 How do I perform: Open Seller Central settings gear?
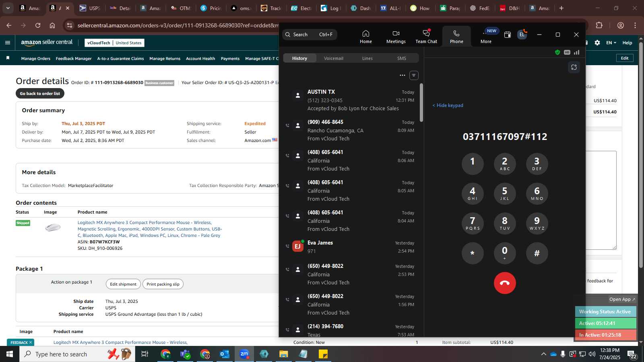tap(597, 43)
